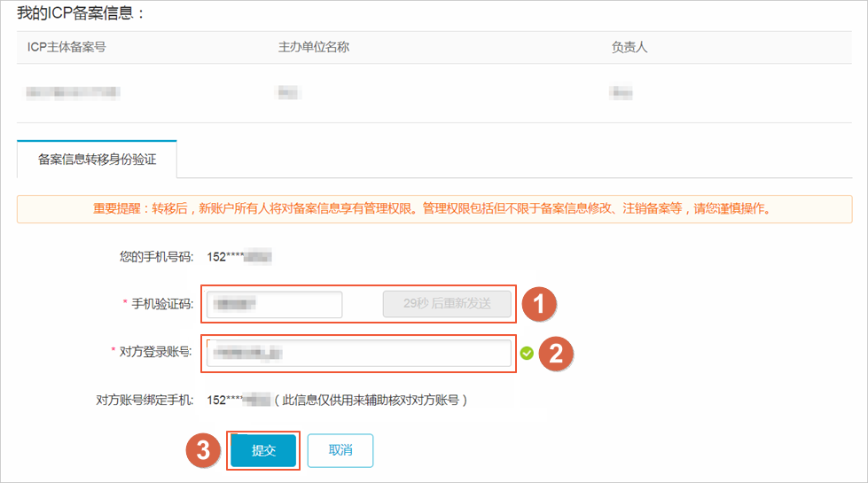Click the blurred ICP record number cell
Viewport: 868px width, 483px height.
tap(73, 92)
